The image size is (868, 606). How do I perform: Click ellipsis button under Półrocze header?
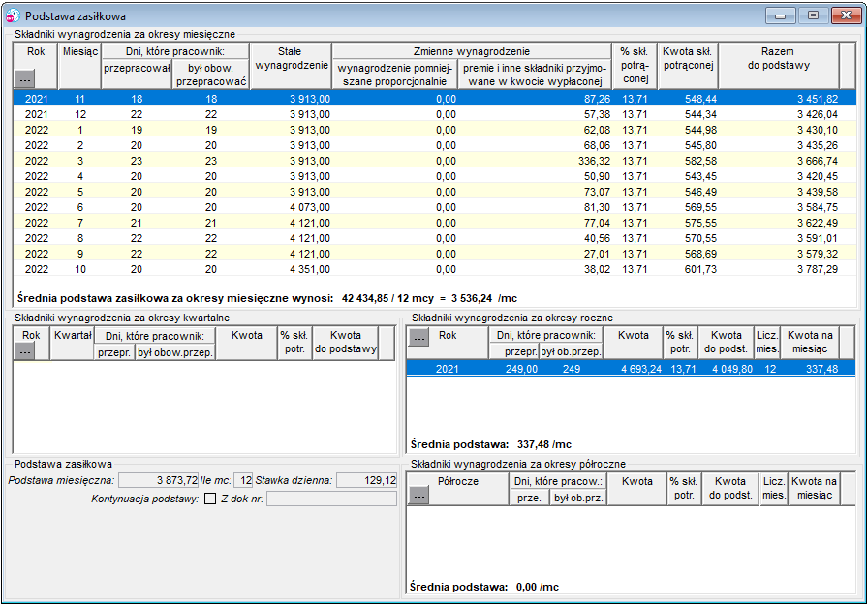tap(419, 496)
